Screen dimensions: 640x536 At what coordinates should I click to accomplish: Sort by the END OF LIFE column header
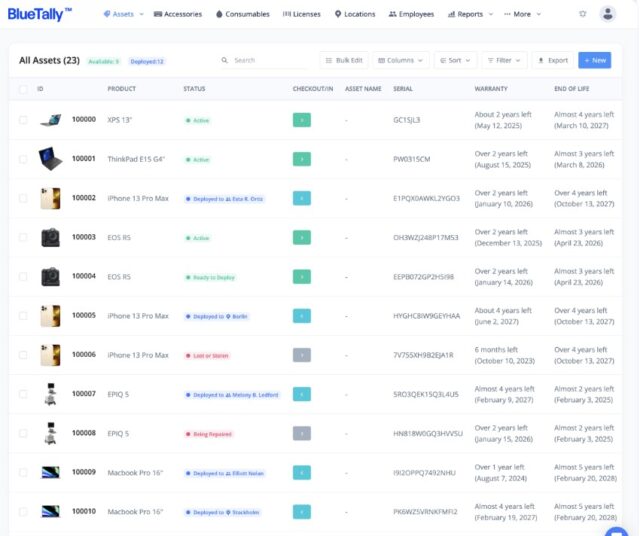click(571, 89)
